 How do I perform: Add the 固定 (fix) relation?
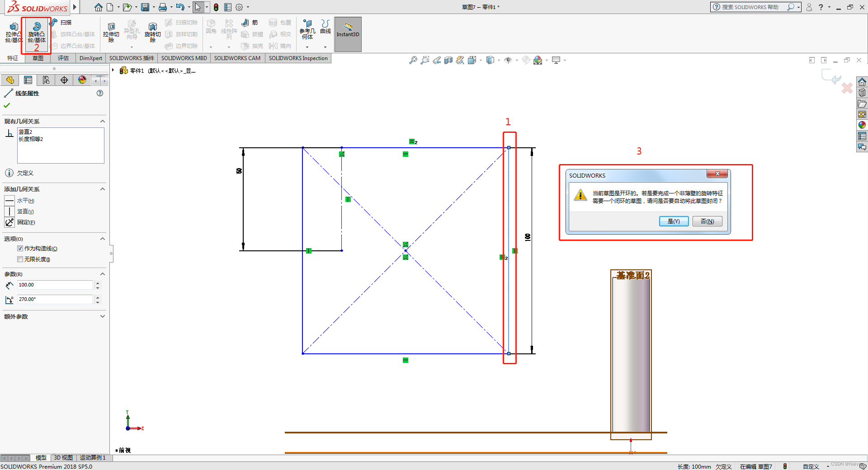pyautogui.click(x=19, y=222)
